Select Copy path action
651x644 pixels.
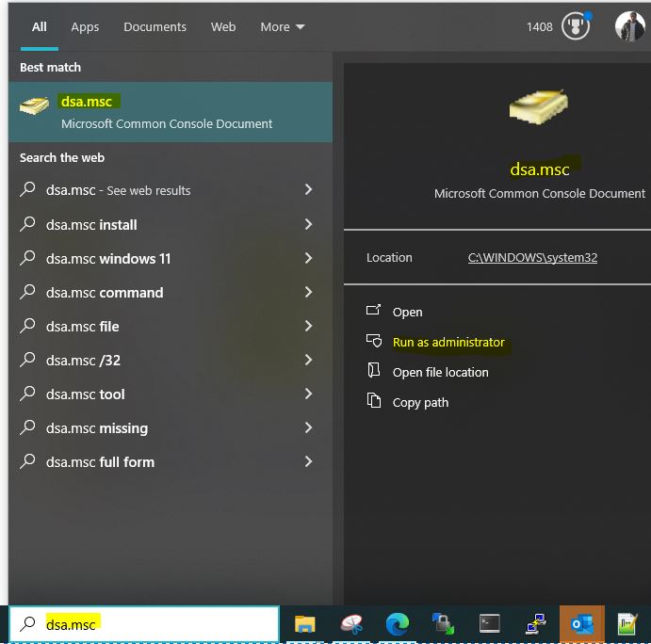(420, 402)
